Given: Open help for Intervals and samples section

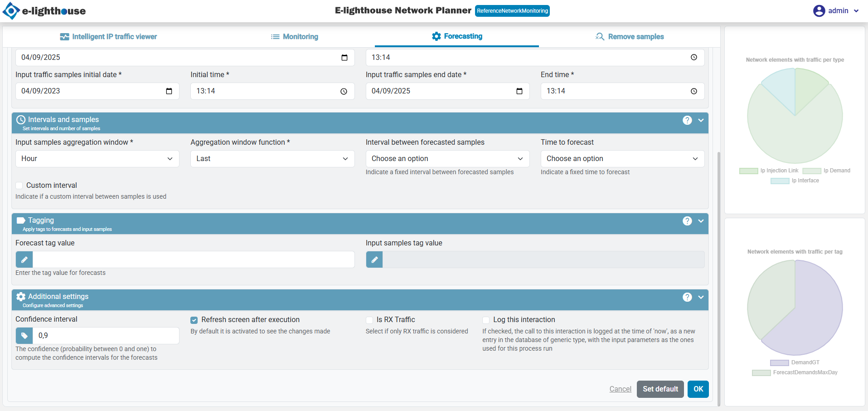Looking at the screenshot, I should pyautogui.click(x=687, y=120).
